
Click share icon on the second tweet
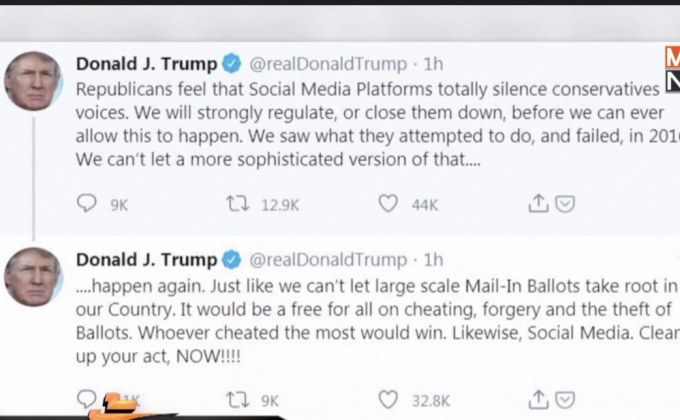[x=538, y=400]
